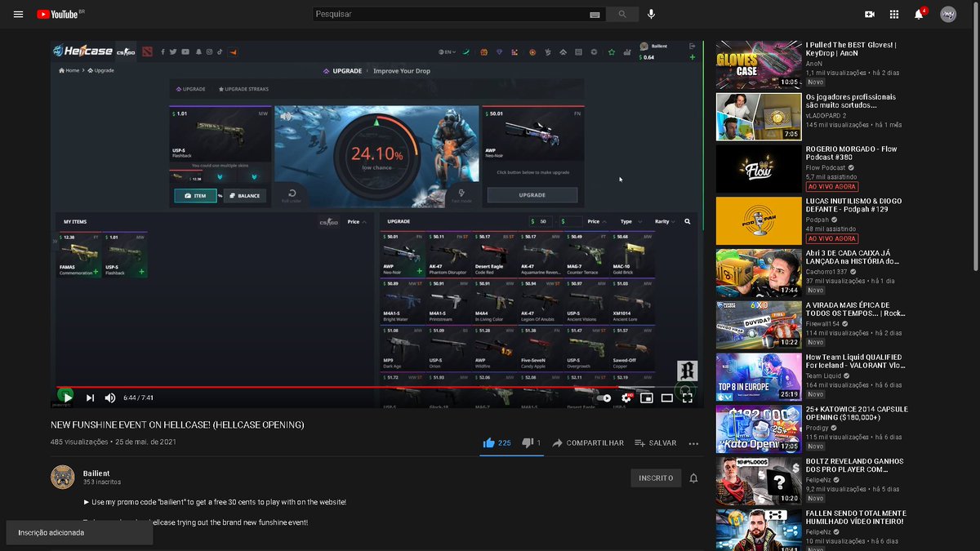Click COMPARTILHAR share button
980x551 pixels.
coord(588,443)
